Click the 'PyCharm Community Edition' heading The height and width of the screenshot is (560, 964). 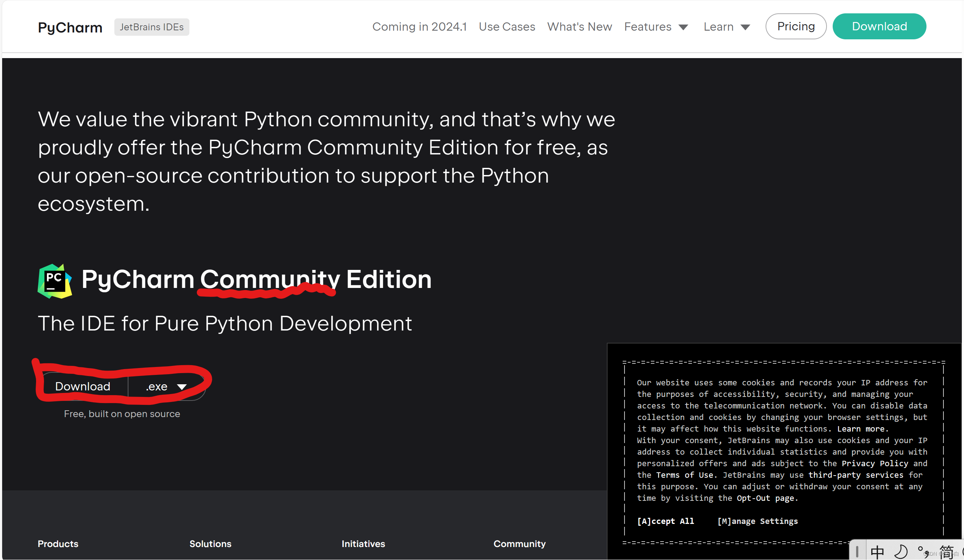256,280
